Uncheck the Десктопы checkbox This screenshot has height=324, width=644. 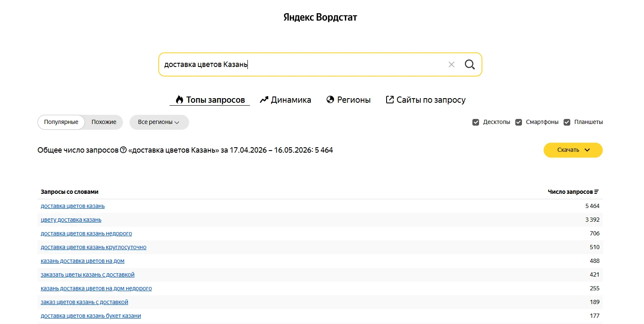coord(476,122)
